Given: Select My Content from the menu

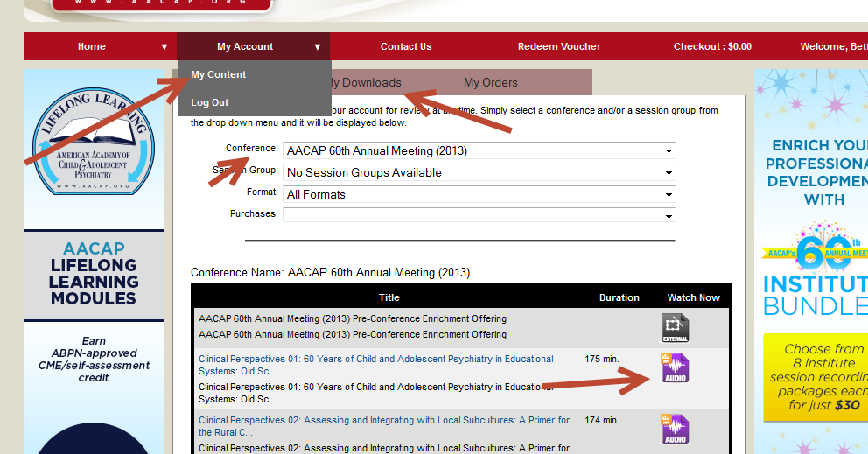Looking at the screenshot, I should pos(219,75).
